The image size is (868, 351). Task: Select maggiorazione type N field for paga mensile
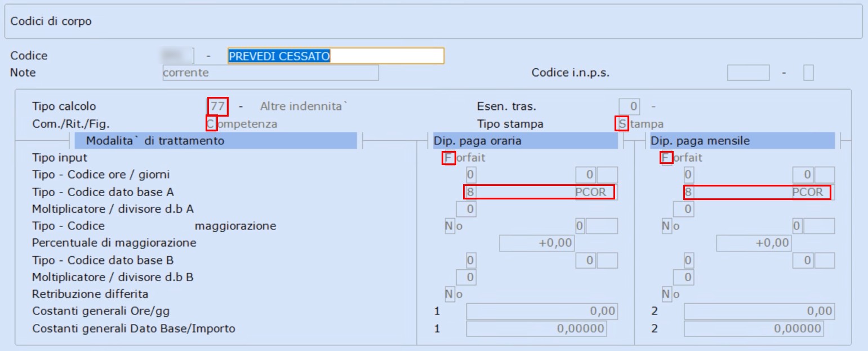tap(666, 226)
